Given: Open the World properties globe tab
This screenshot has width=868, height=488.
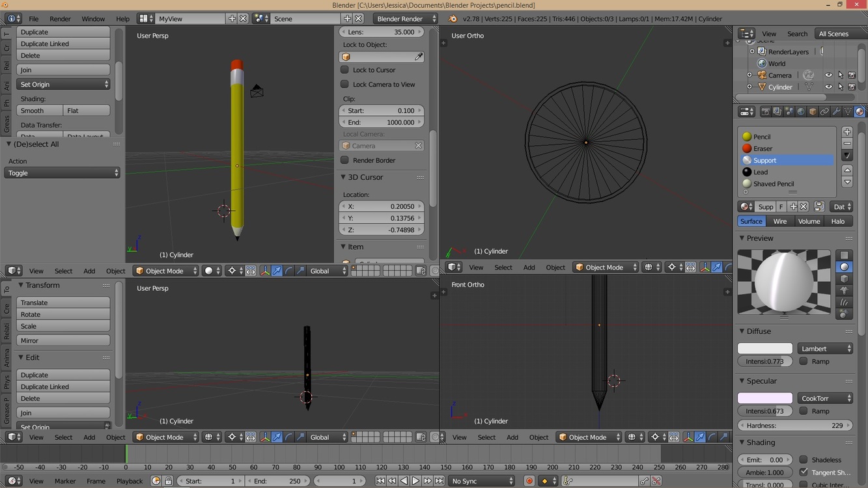Looking at the screenshot, I should coord(801,112).
